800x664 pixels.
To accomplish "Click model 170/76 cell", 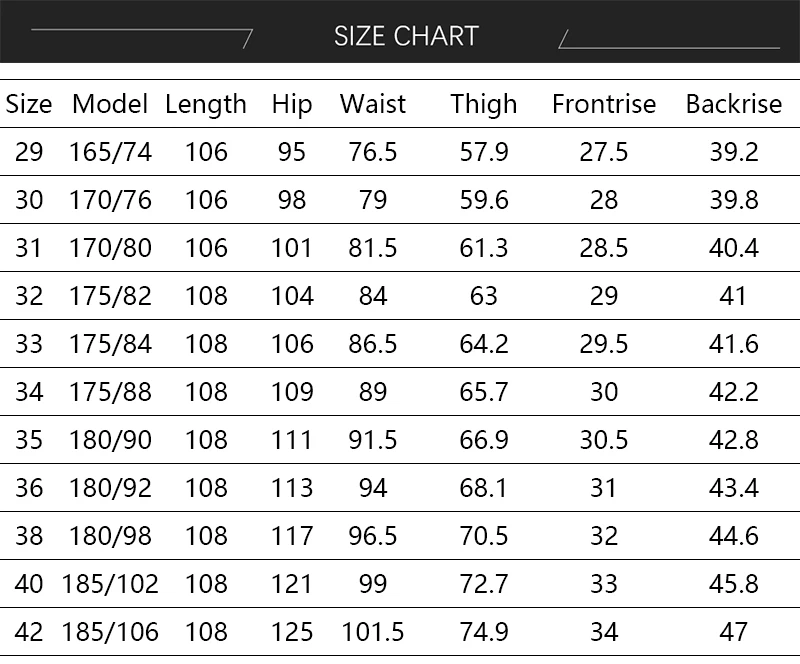I will point(110,200).
